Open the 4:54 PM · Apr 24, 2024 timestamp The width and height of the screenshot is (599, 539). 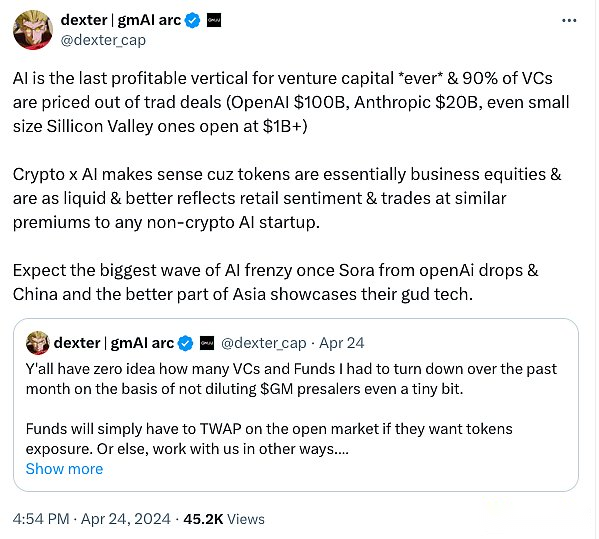click(92, 519)
